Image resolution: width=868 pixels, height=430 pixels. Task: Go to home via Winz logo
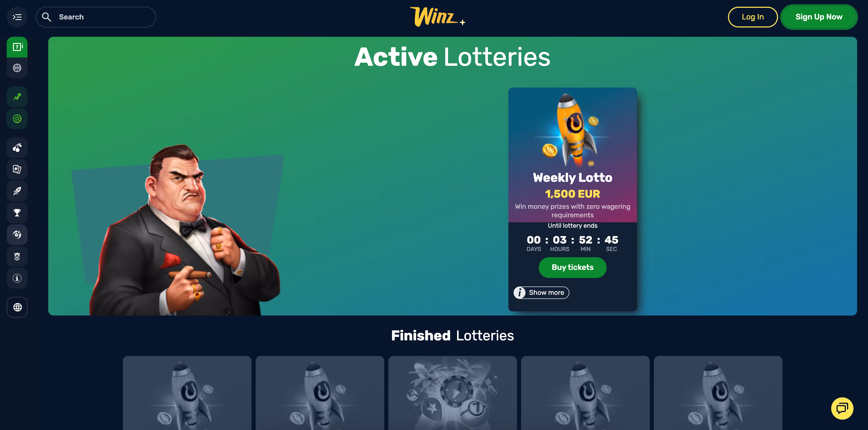(x=437, y=17)
